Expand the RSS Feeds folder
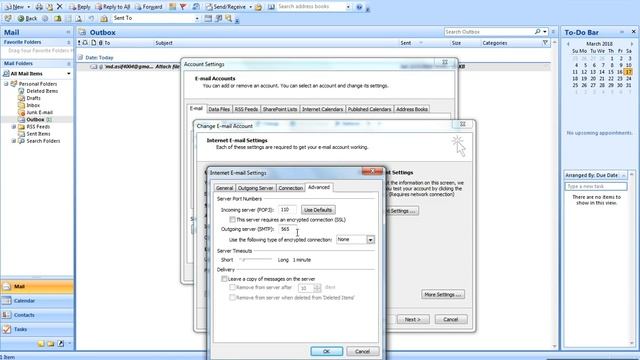 pyautogui.click(x=13, y=127)
